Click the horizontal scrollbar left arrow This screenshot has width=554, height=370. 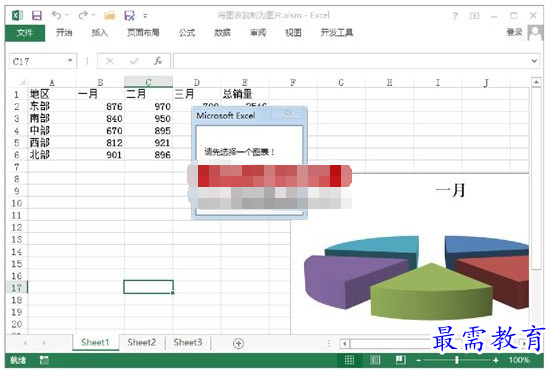345,343
